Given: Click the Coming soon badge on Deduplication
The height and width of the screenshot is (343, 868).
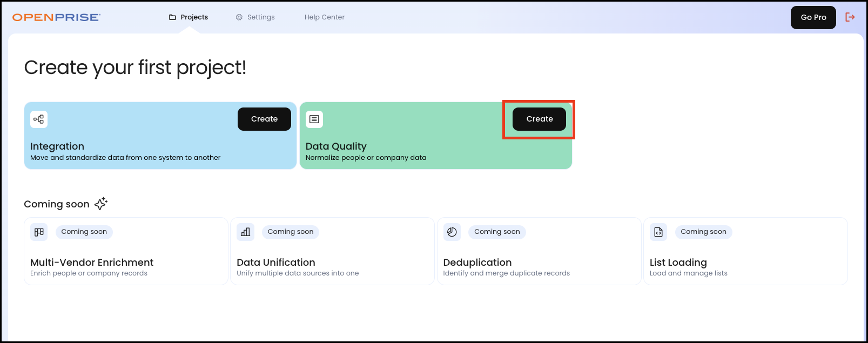Looking at the screenshot, I should click(497, 232).
